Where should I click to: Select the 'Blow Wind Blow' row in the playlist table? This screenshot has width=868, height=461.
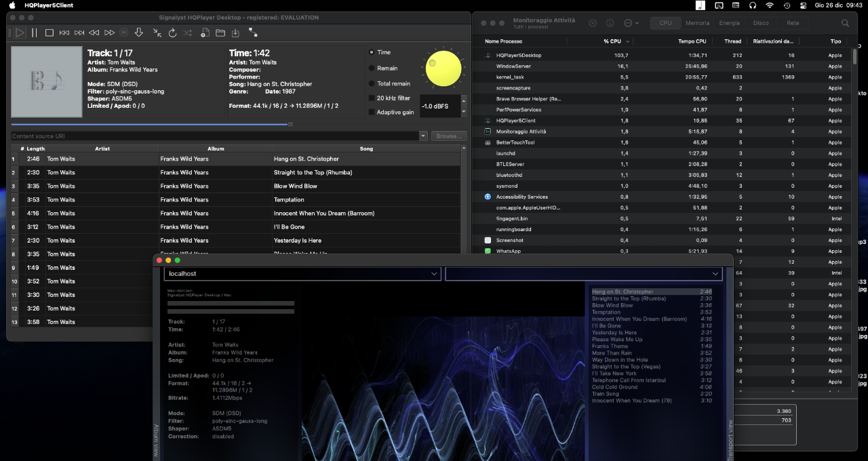pyautogui.click(x=235, y=186)
